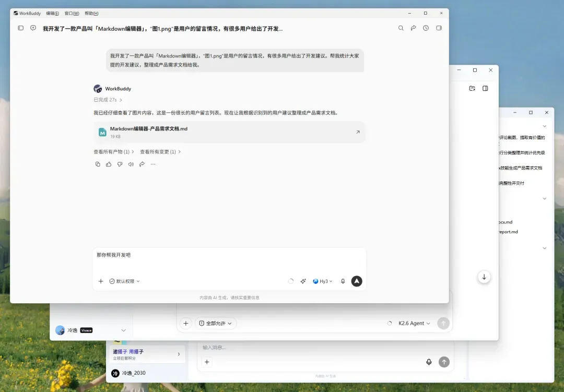Click microphone in bottom window input
The width and height of the screenshot is (564, 392).
click(429, 362)
